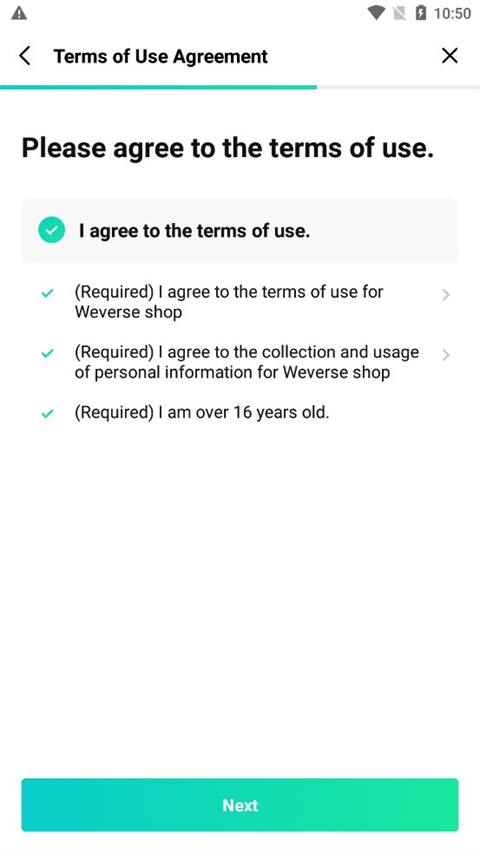Uncheck the Weverse shop terms of use checkmark
The width and height of the screenshot is (480, 853).
48,293
